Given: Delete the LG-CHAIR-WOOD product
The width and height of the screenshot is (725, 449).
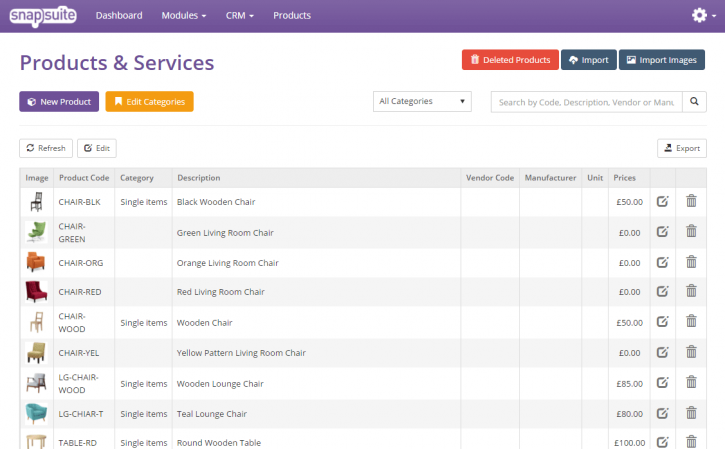Looking at the screenshot, I should pos(691,382).
